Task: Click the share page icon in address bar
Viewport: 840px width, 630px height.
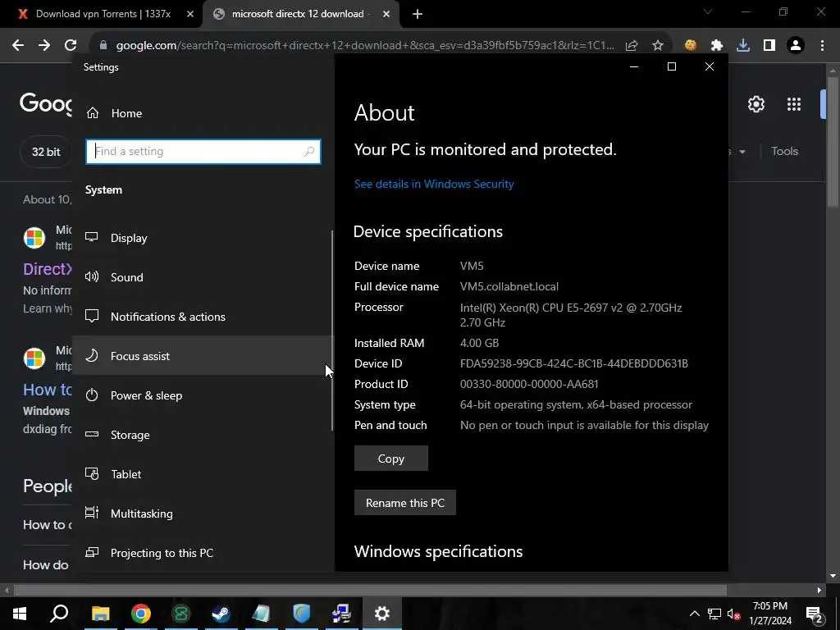Action: pyautogui.click(x=632, y=46)
